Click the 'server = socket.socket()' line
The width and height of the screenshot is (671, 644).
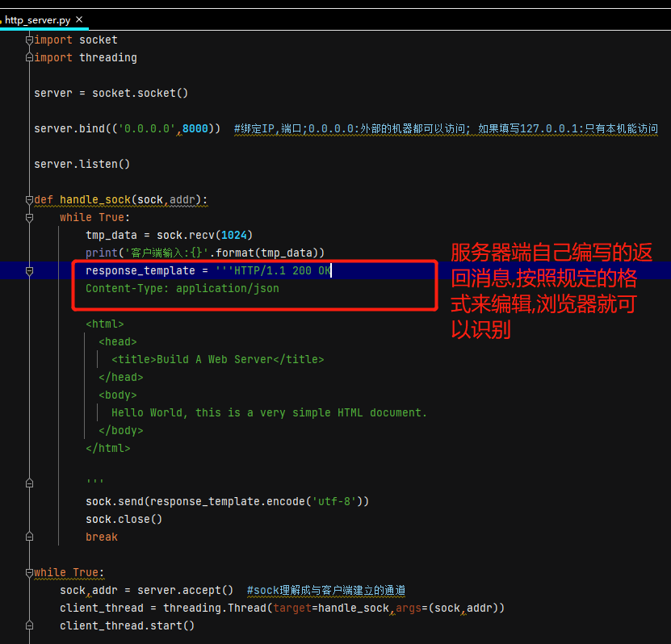[111, 94]
